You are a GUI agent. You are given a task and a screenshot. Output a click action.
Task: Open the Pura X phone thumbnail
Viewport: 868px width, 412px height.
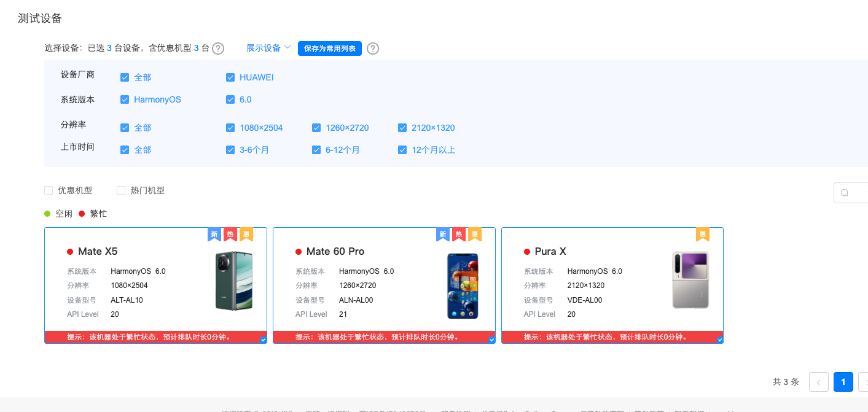click(x=690, y=280)
